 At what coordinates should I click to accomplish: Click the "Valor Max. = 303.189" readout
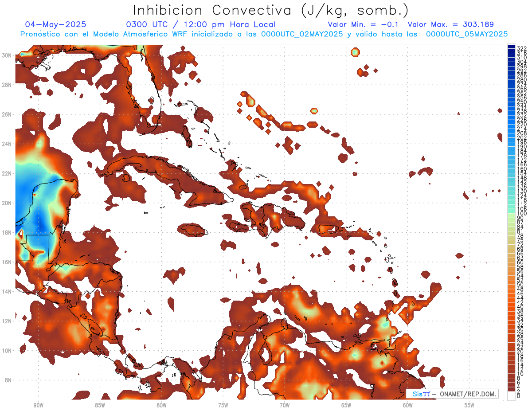point(451,24)
